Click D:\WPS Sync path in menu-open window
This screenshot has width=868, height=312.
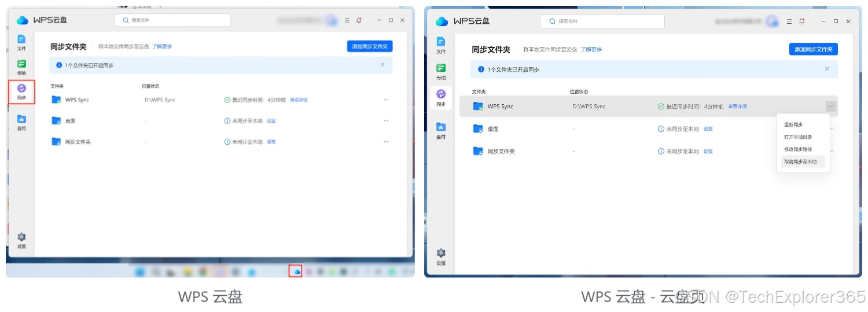click(x=589, y=107)
